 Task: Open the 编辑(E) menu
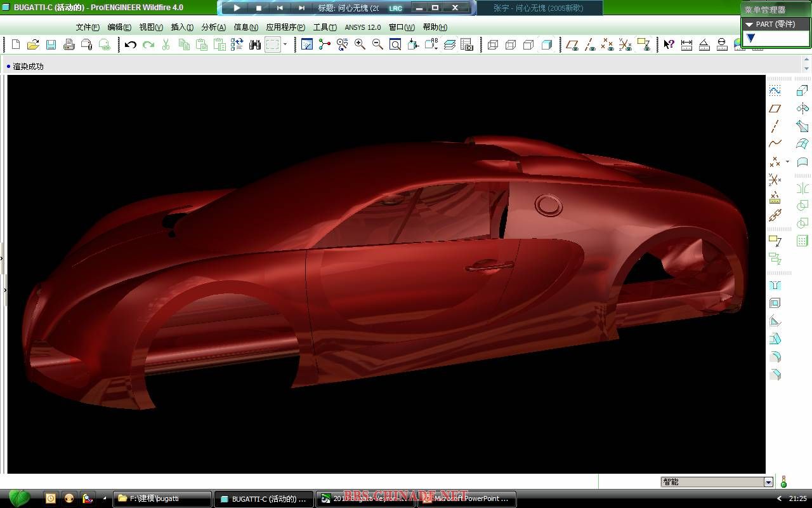pos(119,27)
